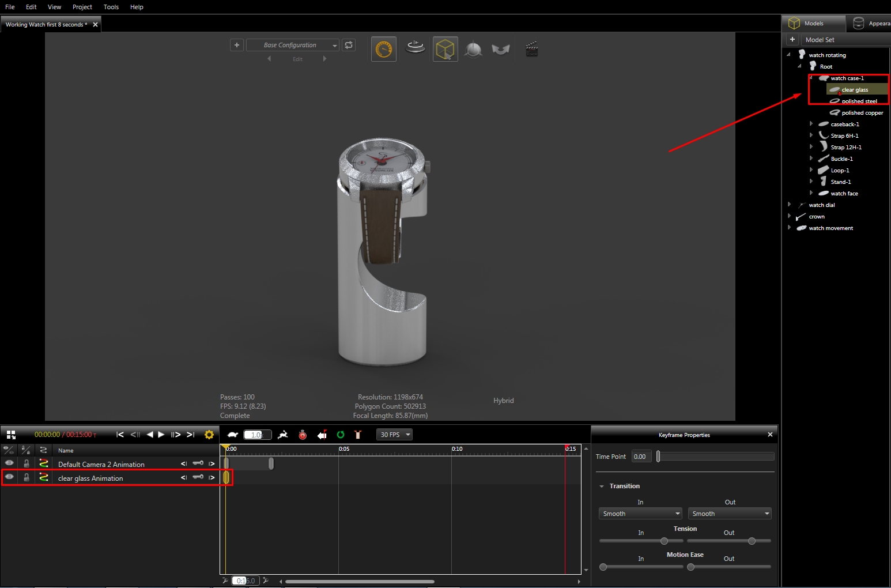Switch to the Models tab

pos(813,24)
